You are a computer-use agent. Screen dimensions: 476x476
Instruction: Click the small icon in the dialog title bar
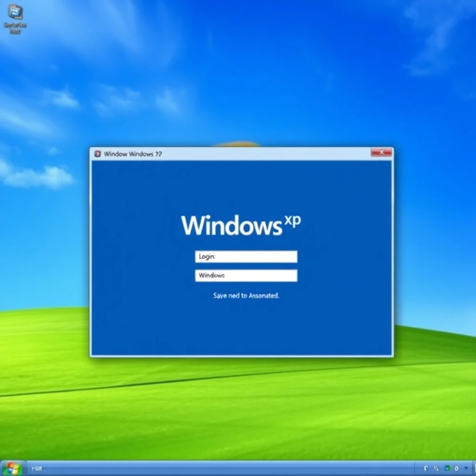[98, 154]
